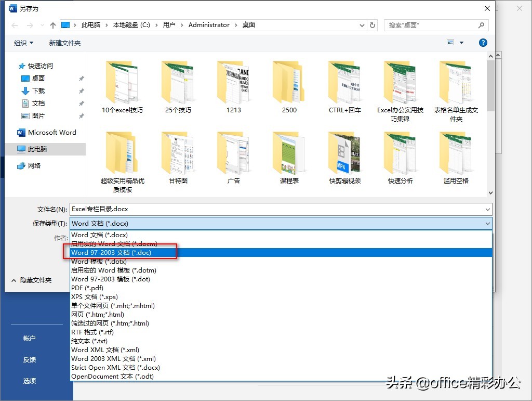Viewport: 532px width, 401px height.
Task: Click Administrator in the address breadcrumb
Action: coord(209,25)
